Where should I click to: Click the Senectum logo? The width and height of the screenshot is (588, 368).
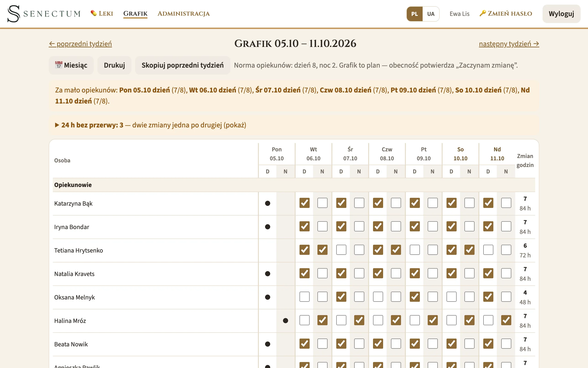pyautogui.click(x=44, y=14)
